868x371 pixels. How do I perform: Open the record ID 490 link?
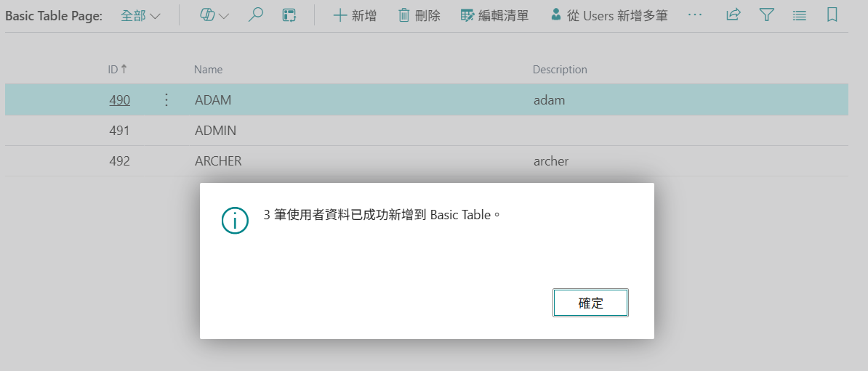pos(120,100)
